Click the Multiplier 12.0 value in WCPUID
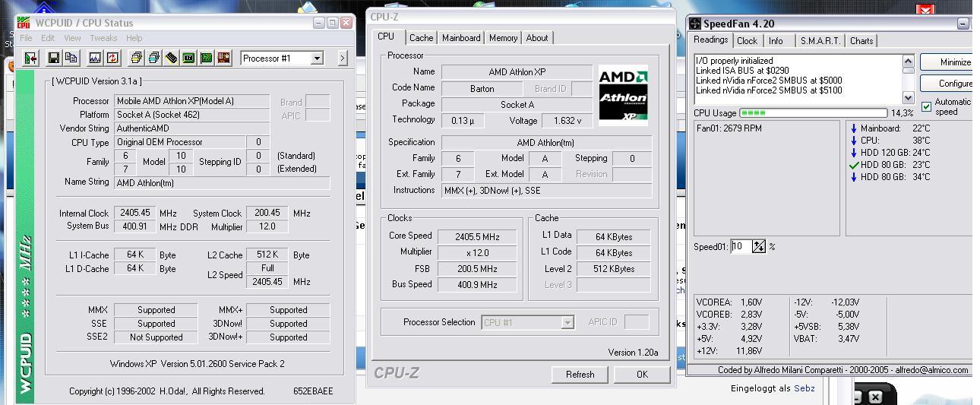This screenshot has width=980, height=405. pos(267,226)
